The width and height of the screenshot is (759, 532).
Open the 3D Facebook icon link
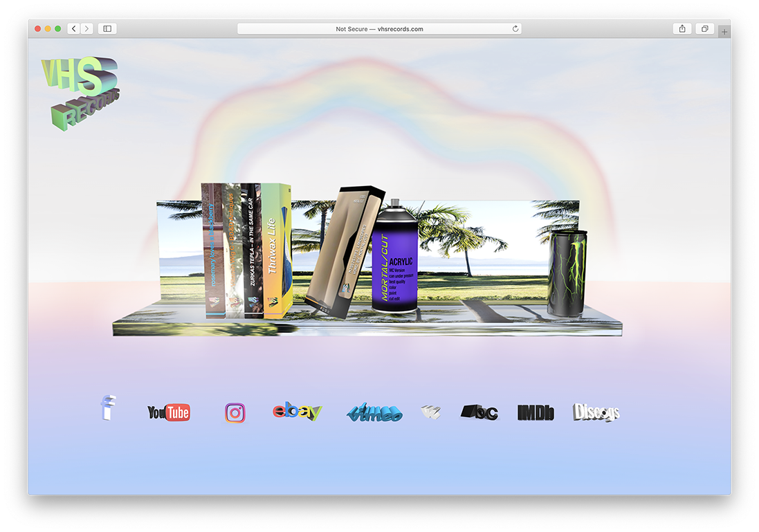click(107, 407)
